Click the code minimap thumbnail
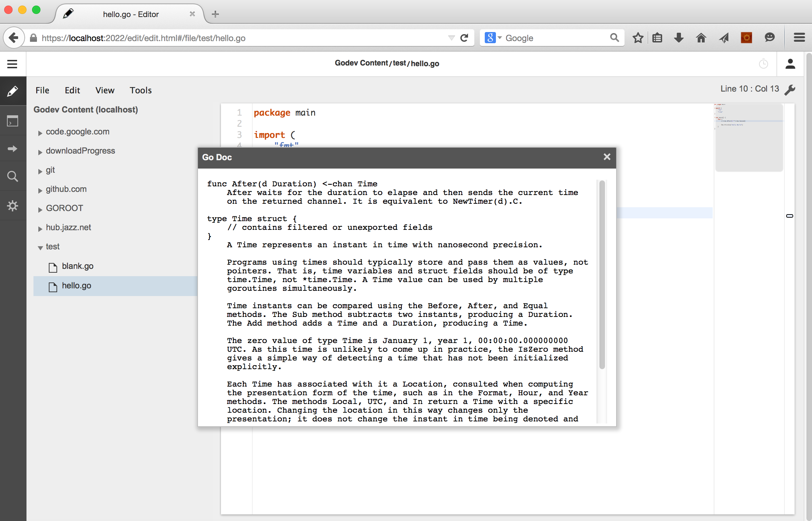Image resolution: width=812 pixels, height=521 pixels. point(749,138)
